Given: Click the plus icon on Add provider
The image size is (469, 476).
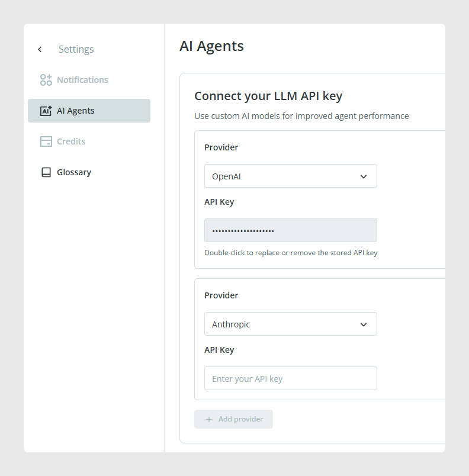Looking at the screenshot, I should [209, 419].
